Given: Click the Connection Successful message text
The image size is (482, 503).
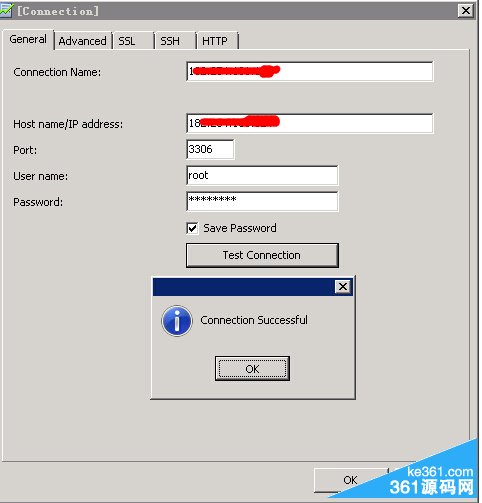Looking at the screenshot, I should (x=254, y=320).
